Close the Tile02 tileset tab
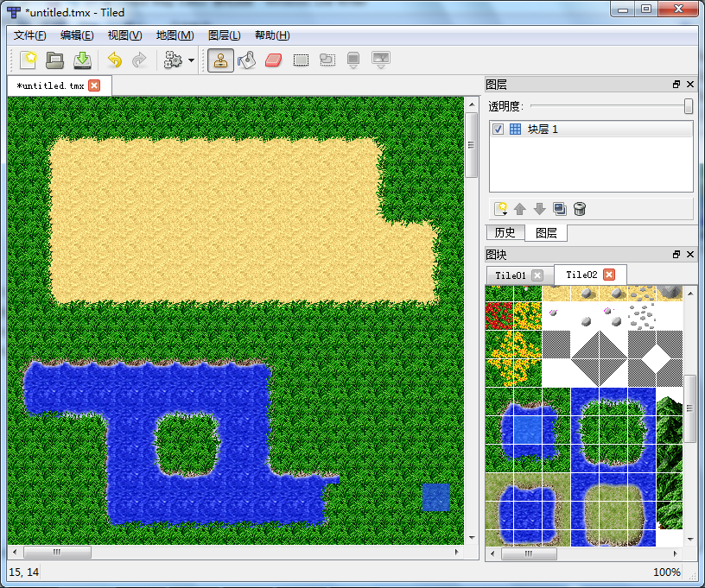 609,275
